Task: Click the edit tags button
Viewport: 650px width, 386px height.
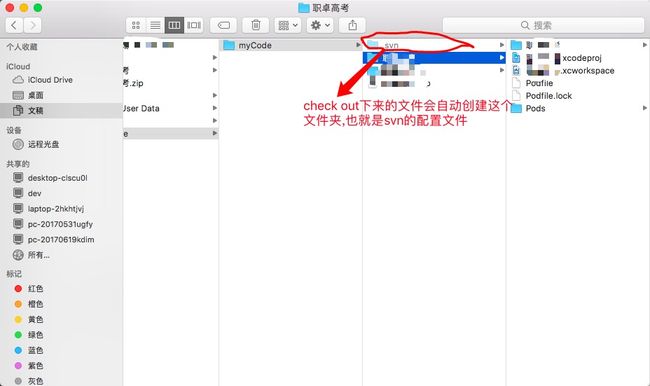Action: [223, 25]
